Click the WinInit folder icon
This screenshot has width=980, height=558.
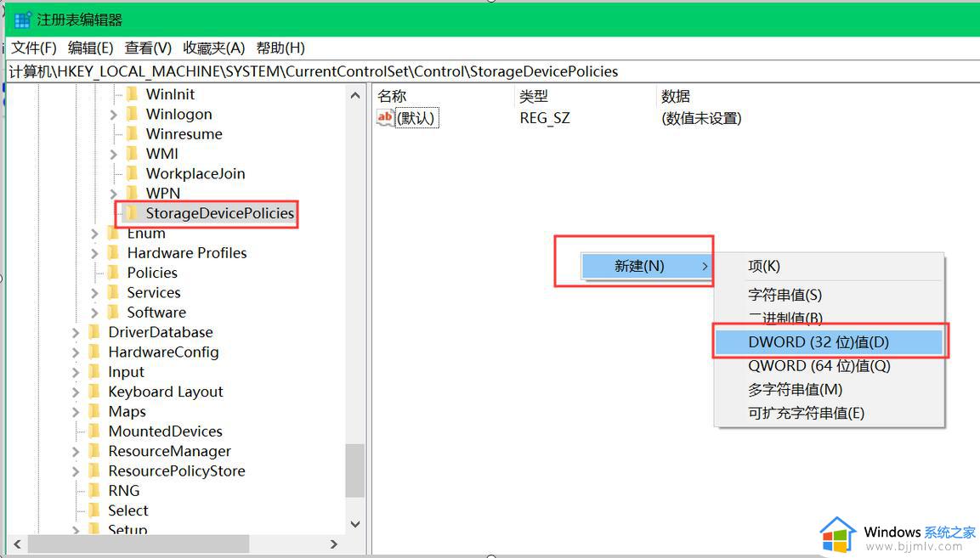coord(132,94)
